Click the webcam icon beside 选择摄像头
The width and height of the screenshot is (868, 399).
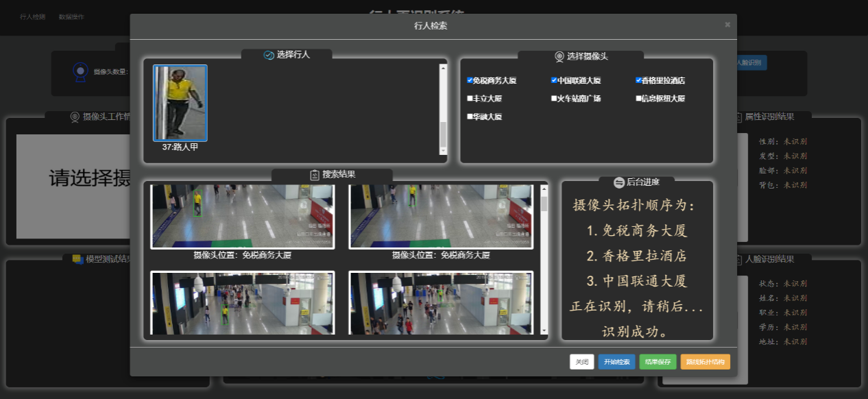click(559, 56)
